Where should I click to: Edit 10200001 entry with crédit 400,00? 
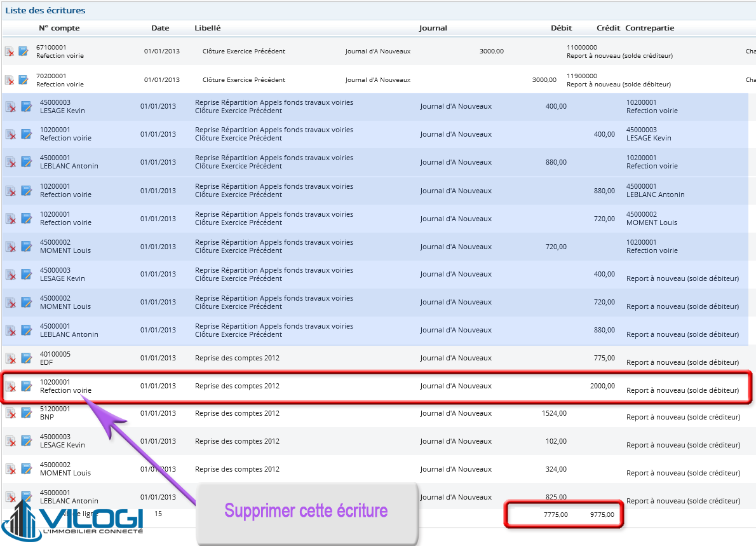coord(27,133)
